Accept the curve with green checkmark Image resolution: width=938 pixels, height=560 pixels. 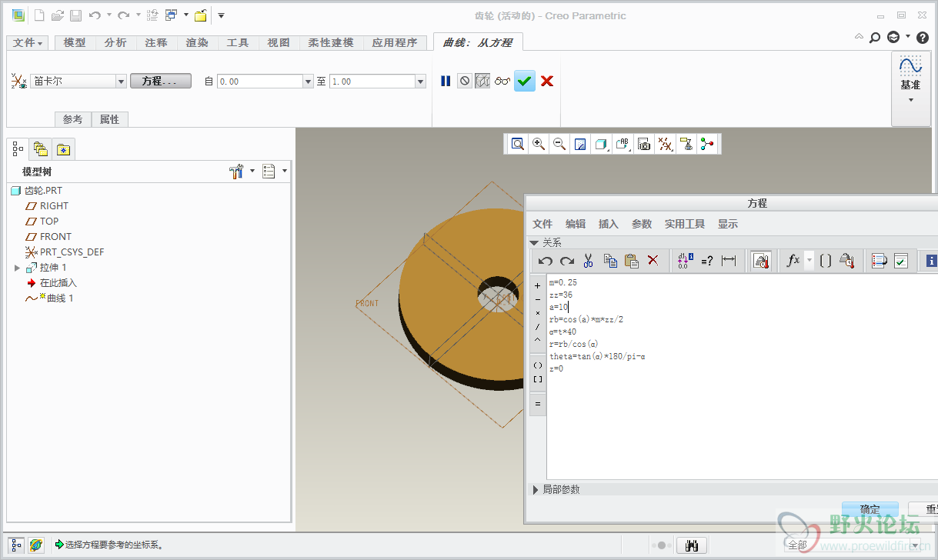point(525,81)
